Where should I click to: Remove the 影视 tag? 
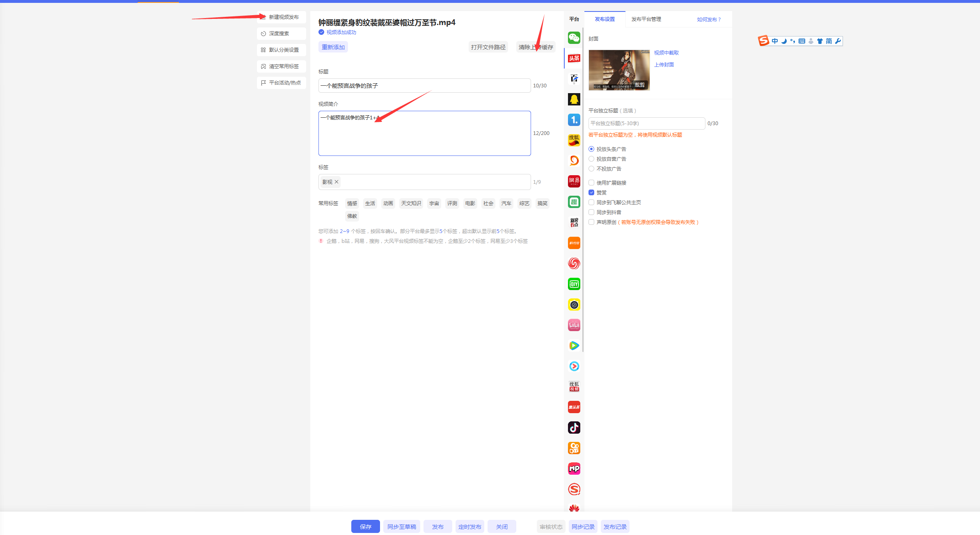tap(337, 182)
